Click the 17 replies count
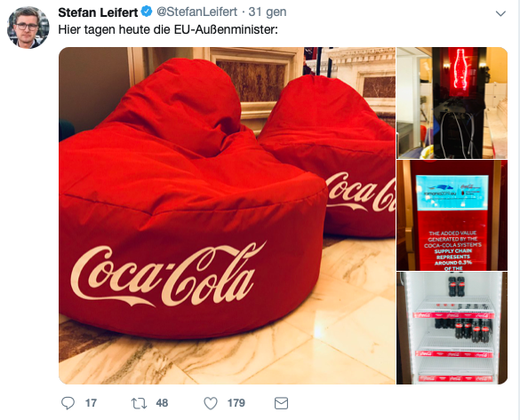The width and height of the screenshot is (520, 420). [x=91, y=403]
